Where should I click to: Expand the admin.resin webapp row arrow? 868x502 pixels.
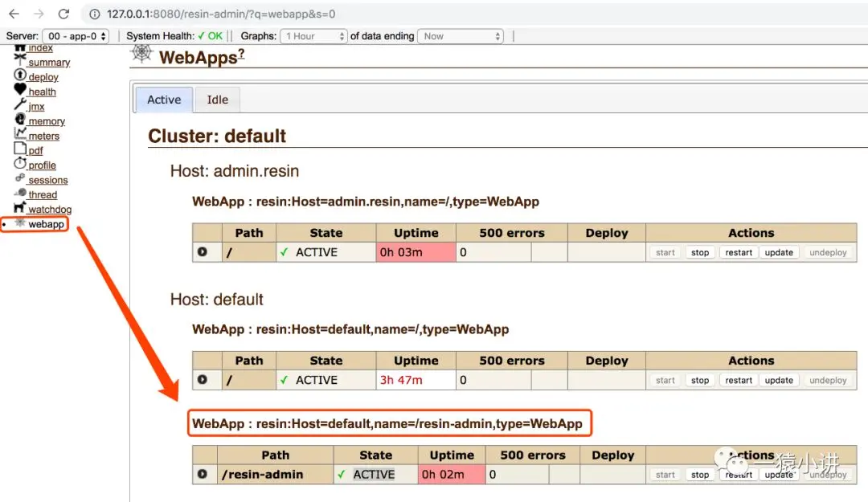click(203, 252)
